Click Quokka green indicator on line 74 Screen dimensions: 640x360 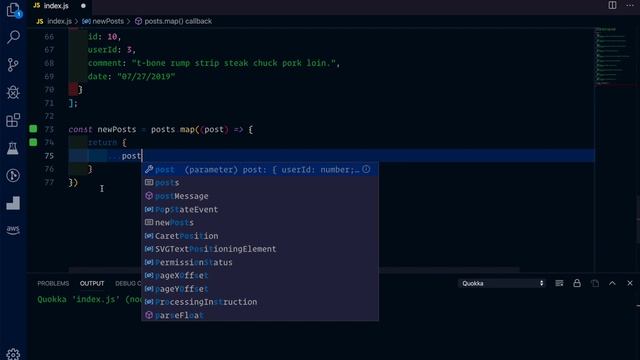33,142
